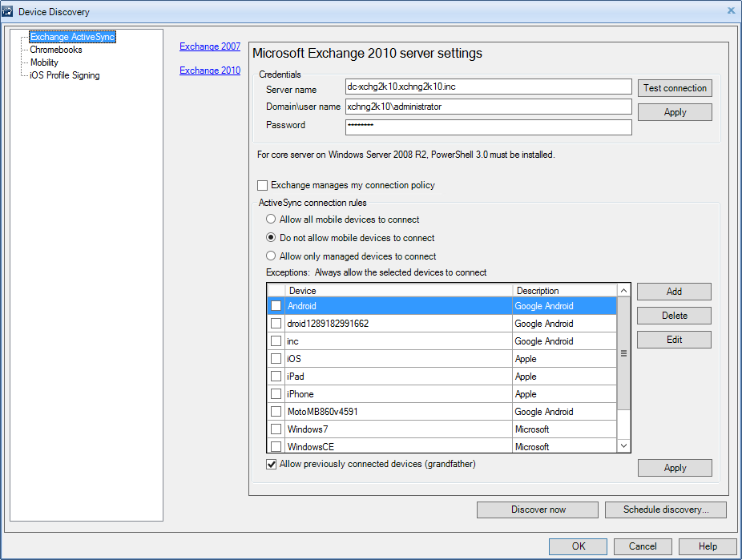Select the inc device name text

pos(292,341)
